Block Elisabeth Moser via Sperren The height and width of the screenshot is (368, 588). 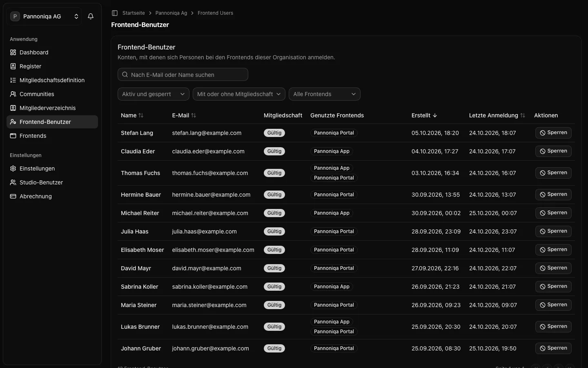point(553,250)
